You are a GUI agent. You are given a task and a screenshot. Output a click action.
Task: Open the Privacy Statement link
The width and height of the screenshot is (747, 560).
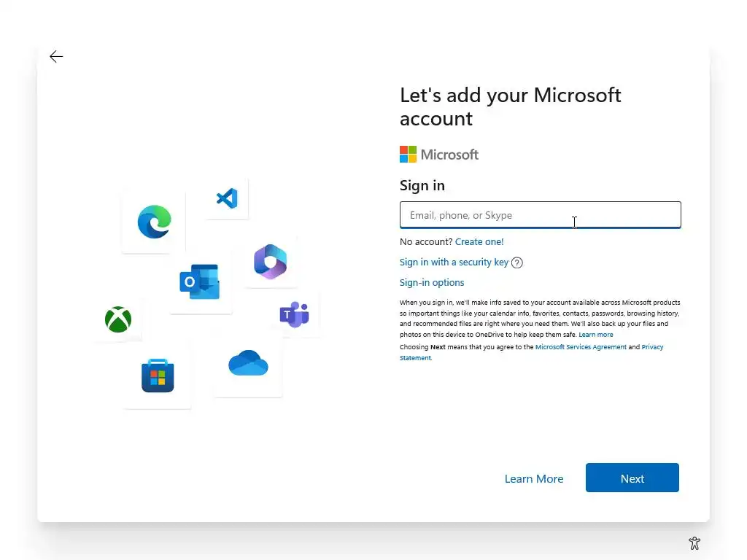point(532,352)
